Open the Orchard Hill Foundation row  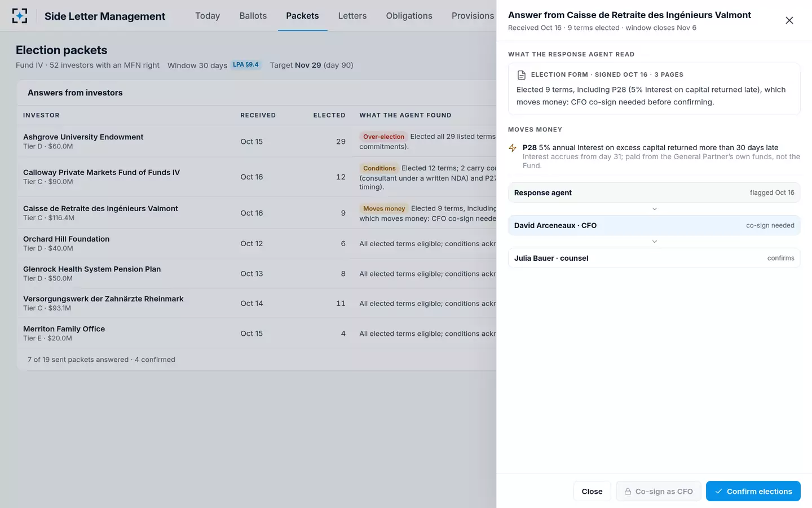pos(257,243)
